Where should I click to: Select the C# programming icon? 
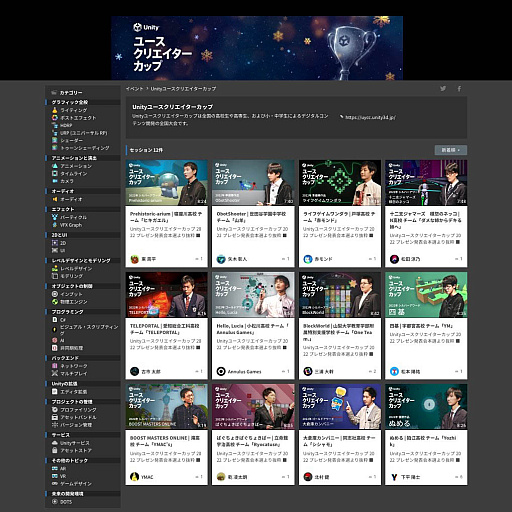tap(55, 320)
